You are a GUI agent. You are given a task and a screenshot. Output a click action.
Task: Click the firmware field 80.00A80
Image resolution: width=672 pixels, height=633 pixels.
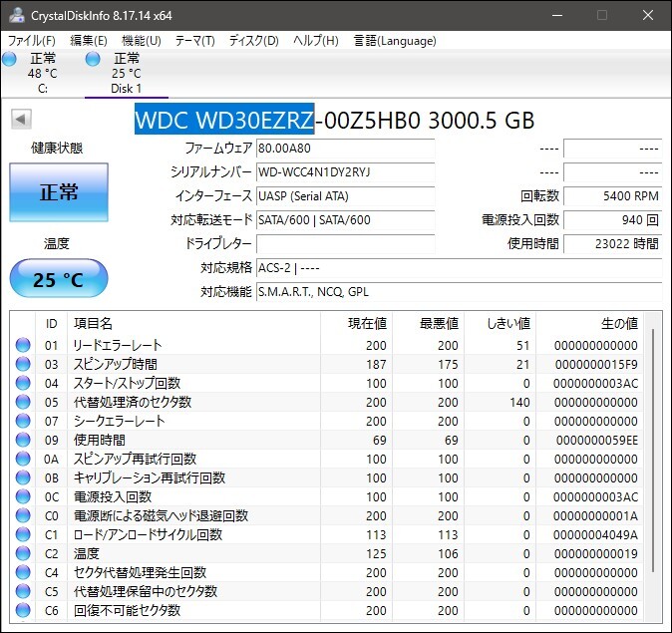click(345, 149)
